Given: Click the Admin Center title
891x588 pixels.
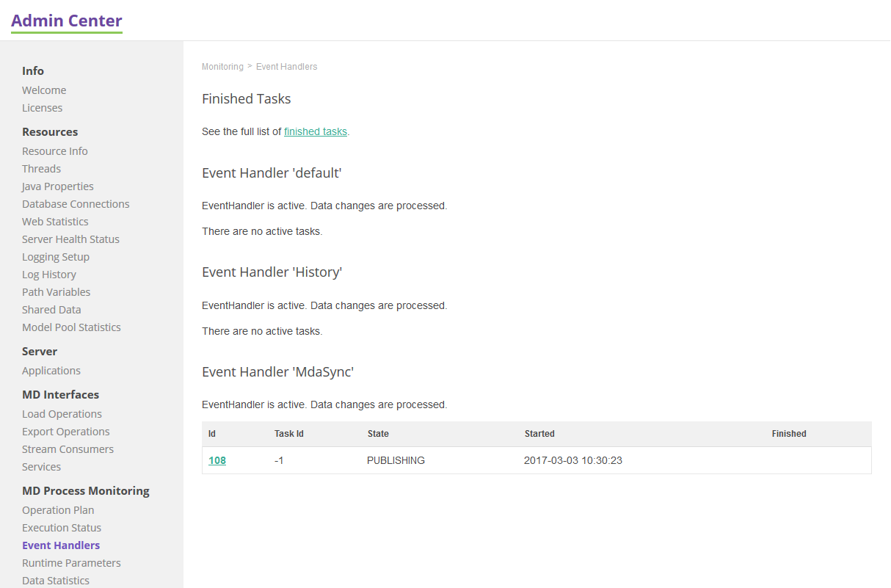Looking at the screenshot, I should [x=67, y=21].
